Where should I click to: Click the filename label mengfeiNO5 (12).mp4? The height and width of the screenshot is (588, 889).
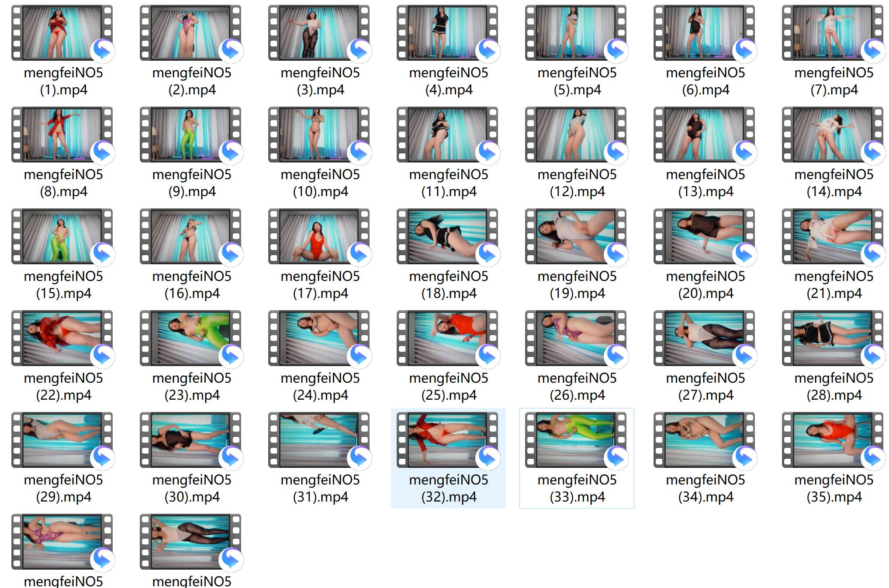[x=577, y=183]
